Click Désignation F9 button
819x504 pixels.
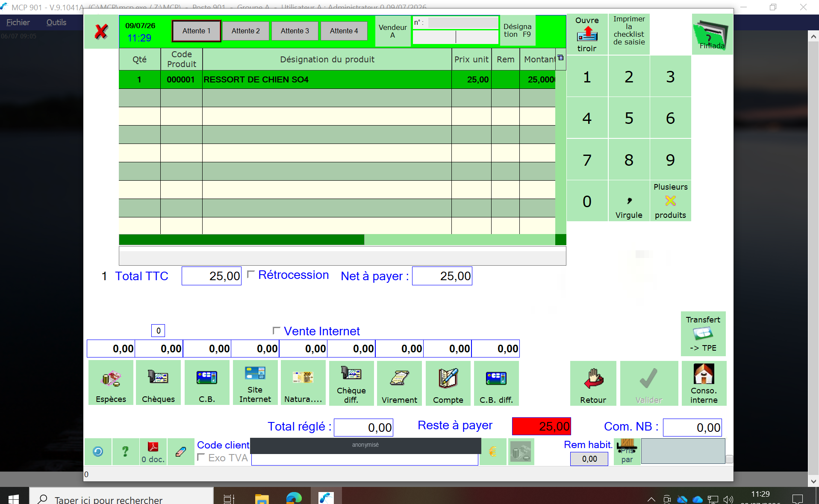point(517,31)
